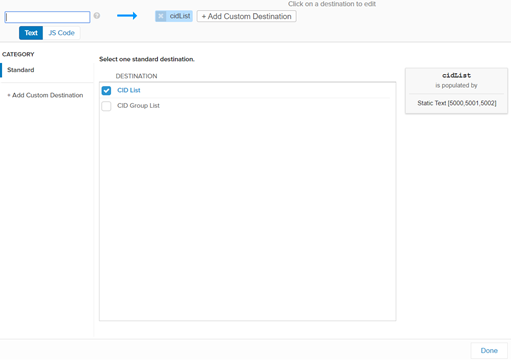This screenshot has height=360, width=511.
Task: Click the Static Text [5000,5001,5002] value
Action: click(457, 103)
